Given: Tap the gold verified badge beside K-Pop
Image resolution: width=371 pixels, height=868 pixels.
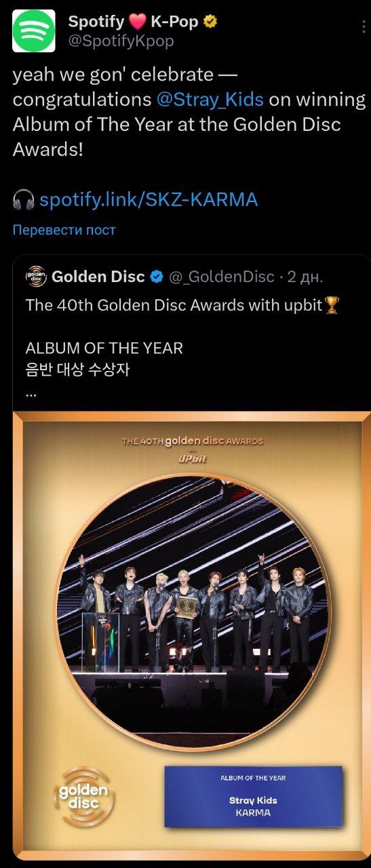Looking at the screenshot, I should point(211,22).
